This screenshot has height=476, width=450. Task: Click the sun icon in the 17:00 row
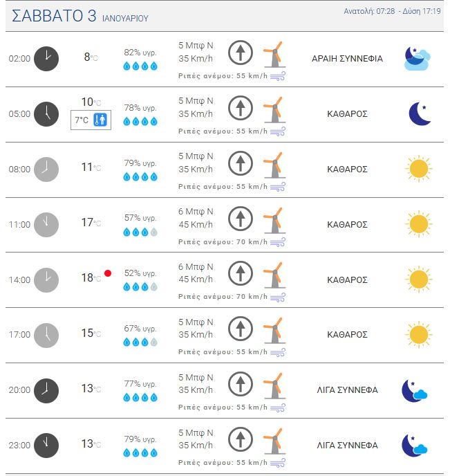tap(418, 334)
